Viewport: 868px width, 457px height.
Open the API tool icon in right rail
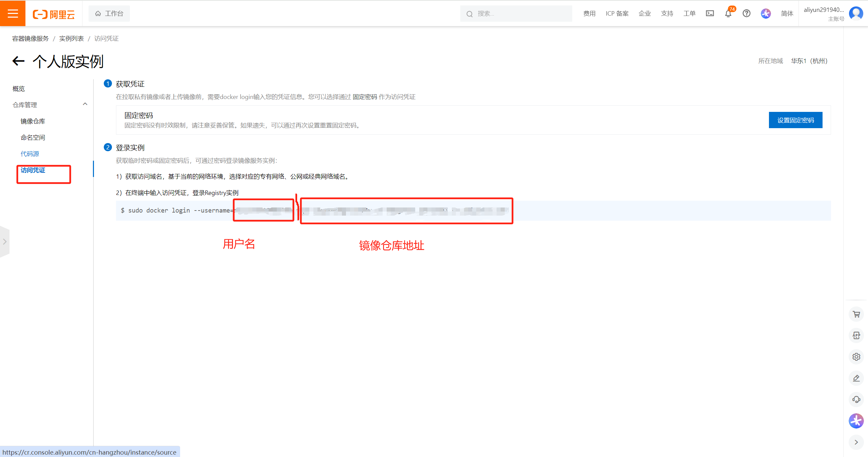856,335
